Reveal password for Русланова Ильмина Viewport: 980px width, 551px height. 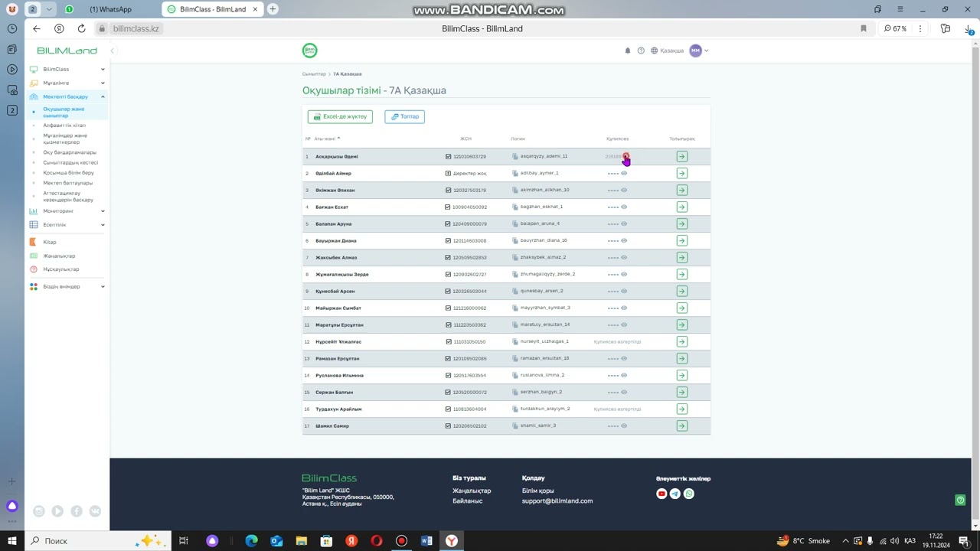(x=624, y=375)
